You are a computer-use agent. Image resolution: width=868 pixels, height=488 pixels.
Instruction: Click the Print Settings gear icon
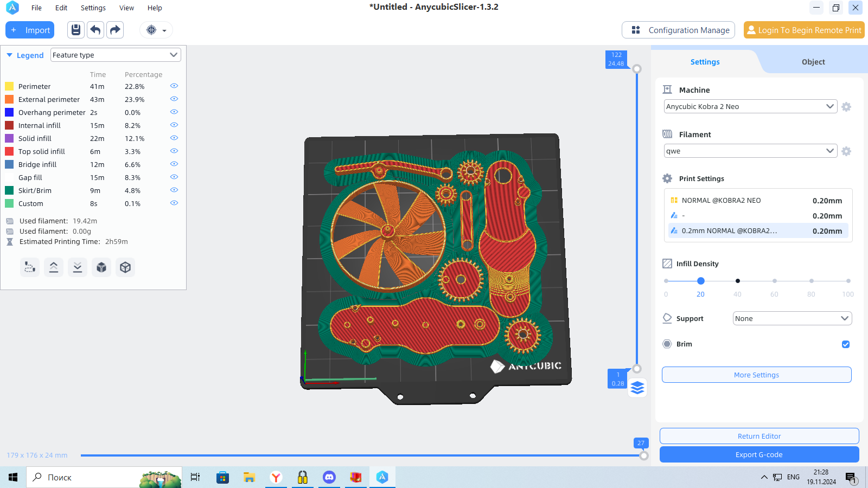(667, 178)
